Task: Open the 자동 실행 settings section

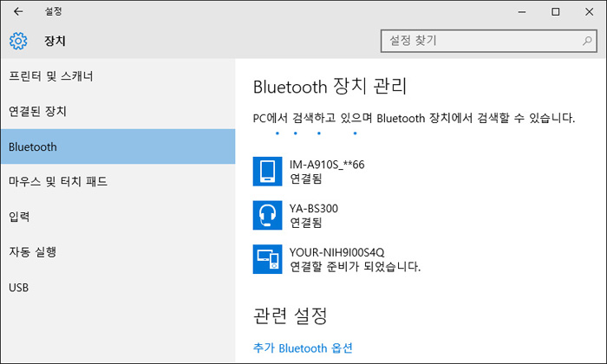Action: point(118,252)
